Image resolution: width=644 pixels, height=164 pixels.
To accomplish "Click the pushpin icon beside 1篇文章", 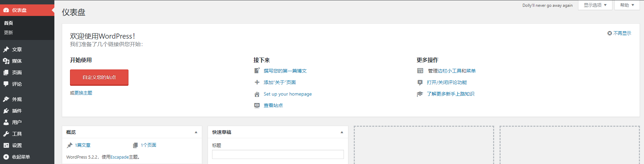I will (70, 145).
